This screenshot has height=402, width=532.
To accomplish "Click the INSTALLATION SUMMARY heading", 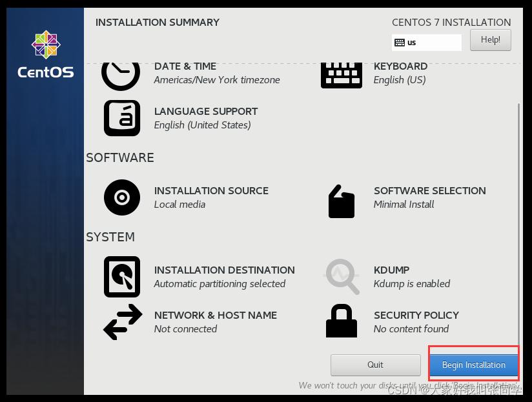I will click(158, 23).
